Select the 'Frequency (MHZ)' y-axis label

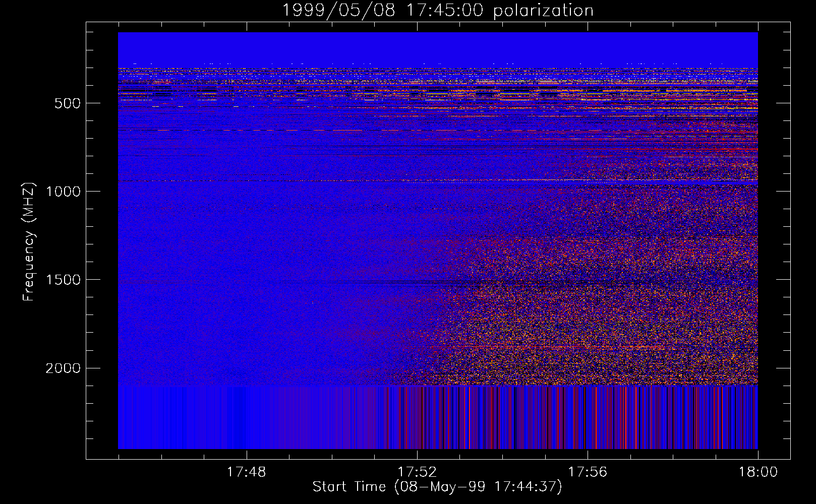click(x=29, y=242)
